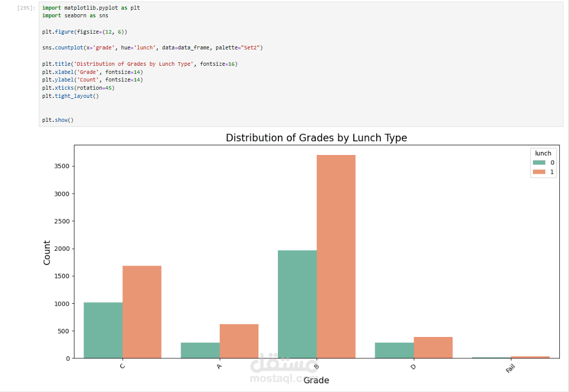Click the plt.xticks(rotation=45) line
This screenshot has height=392, width=569.
click(78, 88)
